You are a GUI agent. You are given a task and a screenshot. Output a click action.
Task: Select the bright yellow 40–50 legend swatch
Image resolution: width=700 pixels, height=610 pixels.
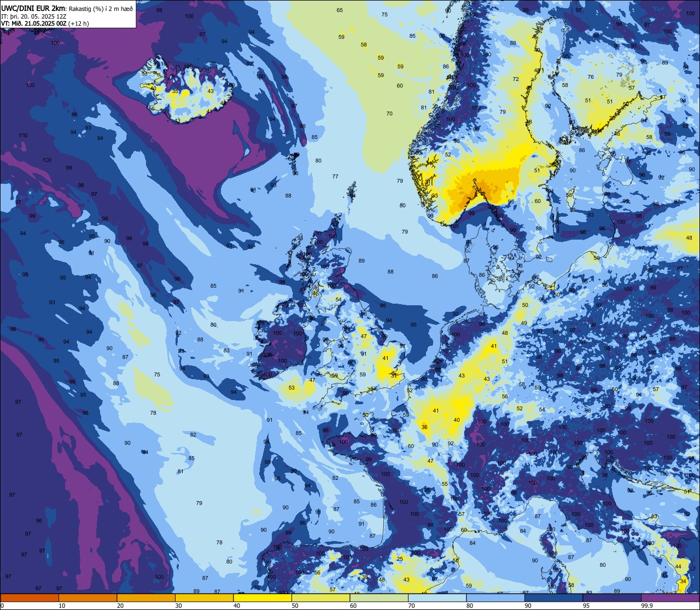coord(262,597)
